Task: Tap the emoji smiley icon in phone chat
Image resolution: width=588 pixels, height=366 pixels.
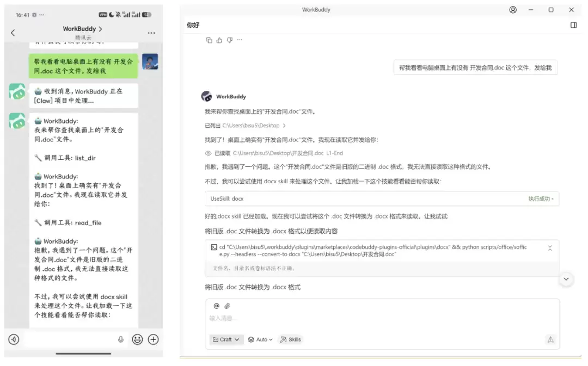Action: [137, 339]
